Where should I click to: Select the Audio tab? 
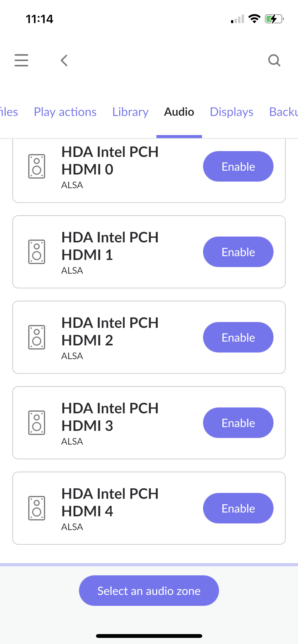[179, 112]
